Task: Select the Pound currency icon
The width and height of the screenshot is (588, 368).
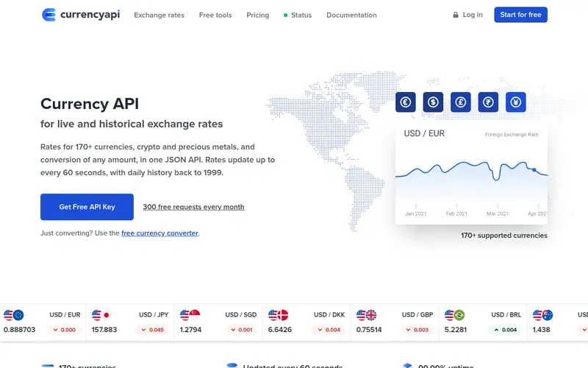Action: [461, 102]
